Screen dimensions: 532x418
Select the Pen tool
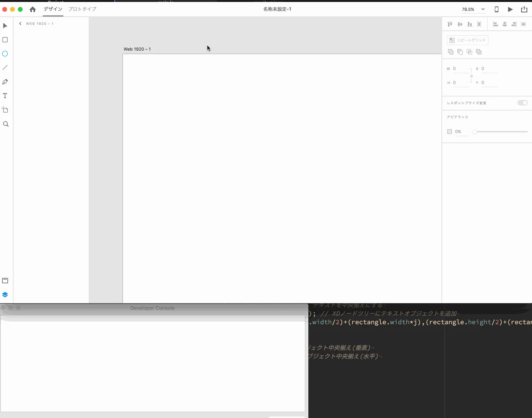pos(5,82)
